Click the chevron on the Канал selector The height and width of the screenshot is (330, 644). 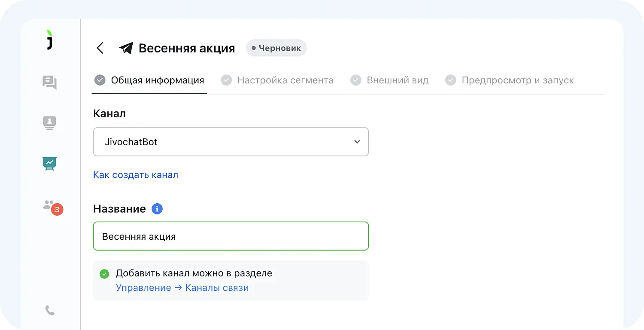357,142
